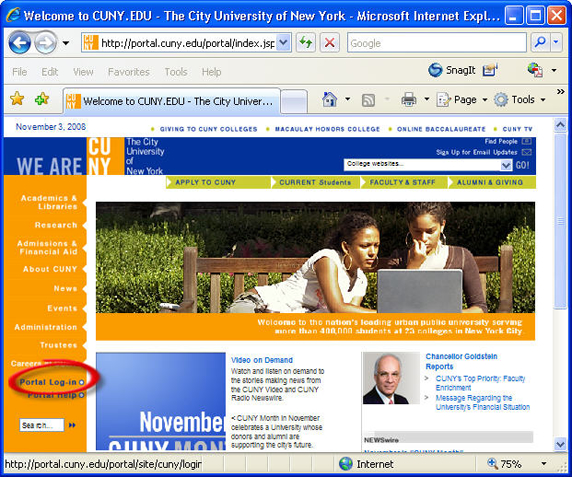Open the Edit menu

coord(50,72)
